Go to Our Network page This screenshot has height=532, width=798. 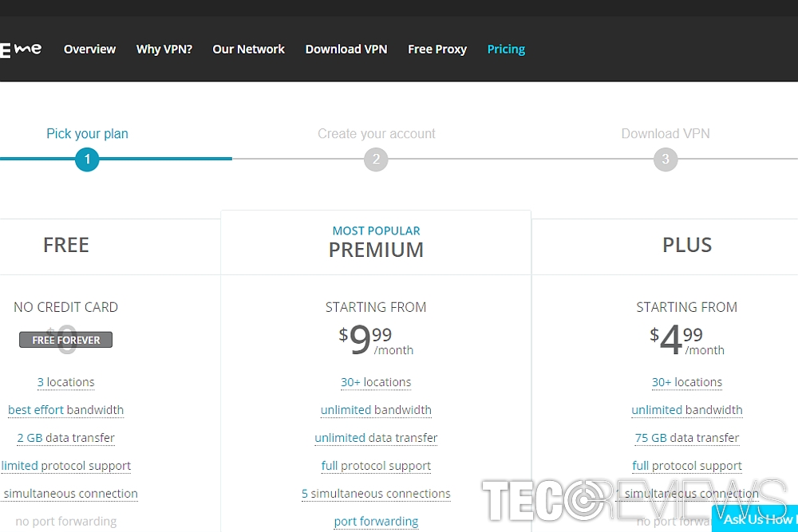248,49
